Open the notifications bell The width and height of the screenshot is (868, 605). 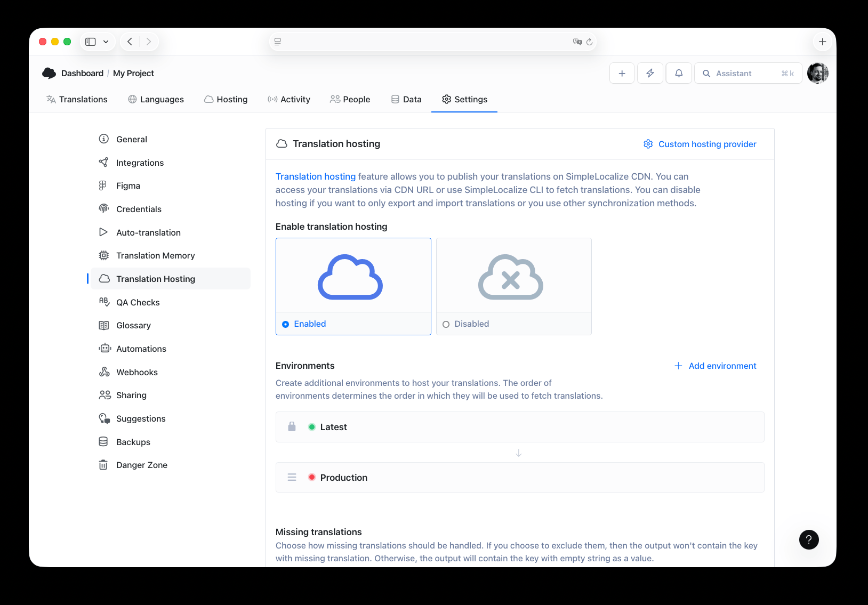678,73
